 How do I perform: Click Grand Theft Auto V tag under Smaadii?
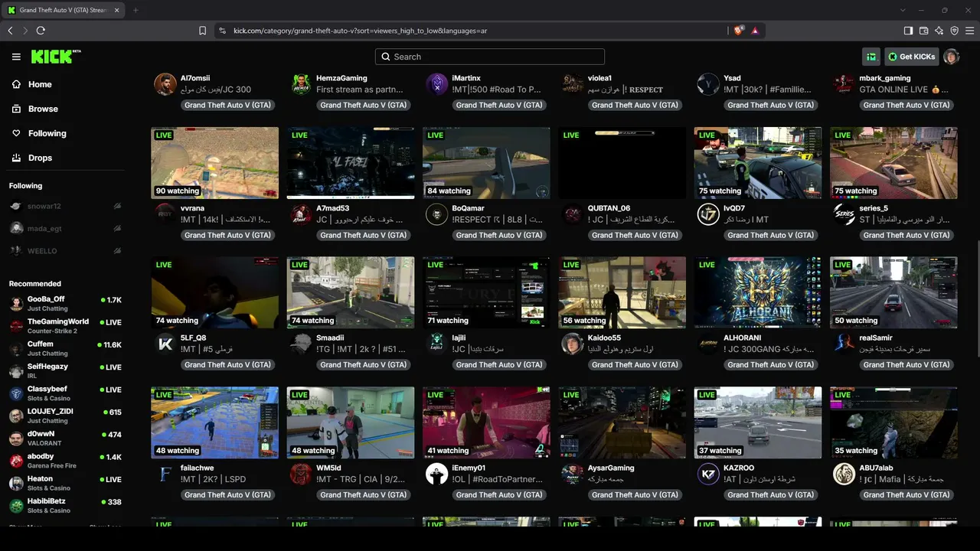364,365
